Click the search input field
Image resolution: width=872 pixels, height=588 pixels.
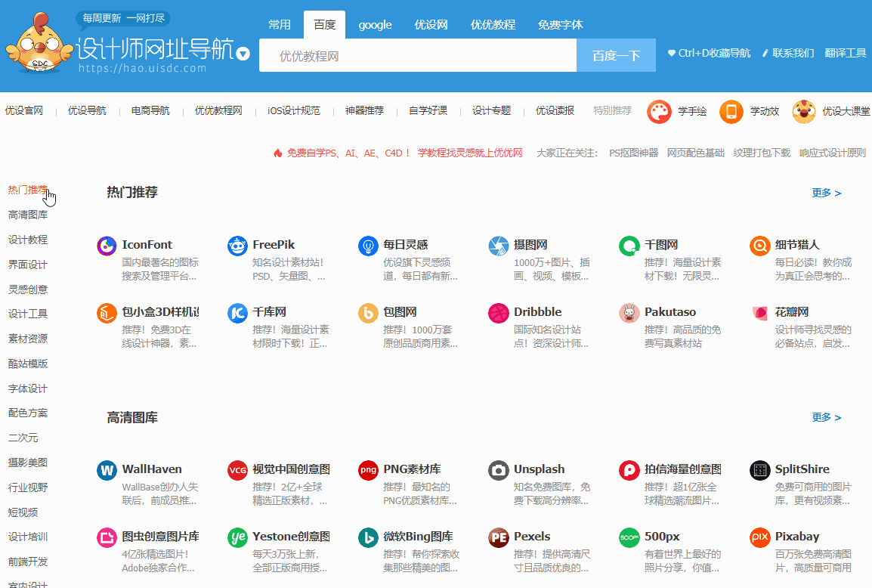(x=418, y=55)
